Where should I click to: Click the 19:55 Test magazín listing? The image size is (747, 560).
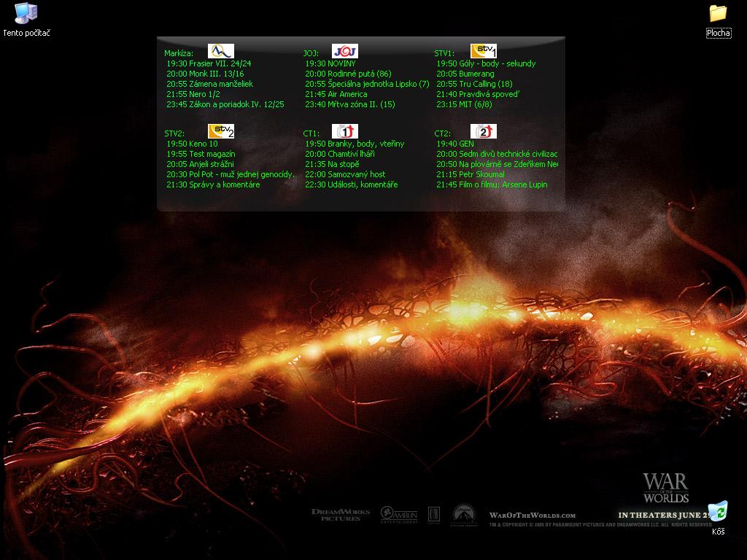click(201, 154)
